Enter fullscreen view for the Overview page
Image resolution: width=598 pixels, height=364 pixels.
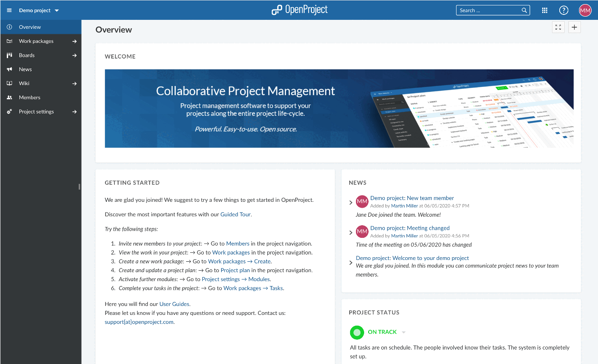pyautogui.click(x=558, y=27)
